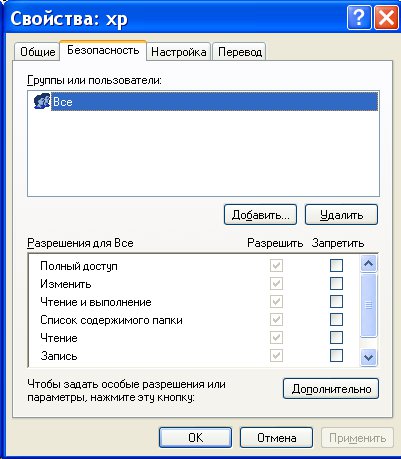
Task: Tick Запретить checkbox for Чтение и выполнение
Action: pyautogui.click(x=336, y=302)
